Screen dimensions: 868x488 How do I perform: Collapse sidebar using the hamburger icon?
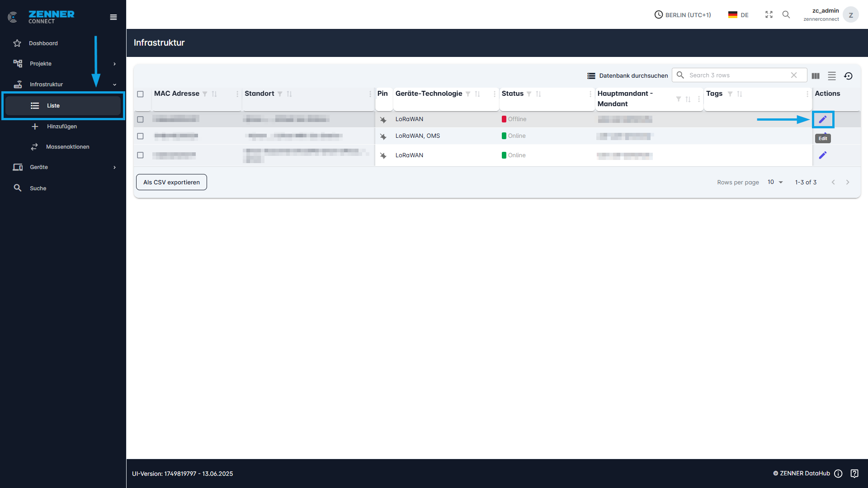coord(113,17)
